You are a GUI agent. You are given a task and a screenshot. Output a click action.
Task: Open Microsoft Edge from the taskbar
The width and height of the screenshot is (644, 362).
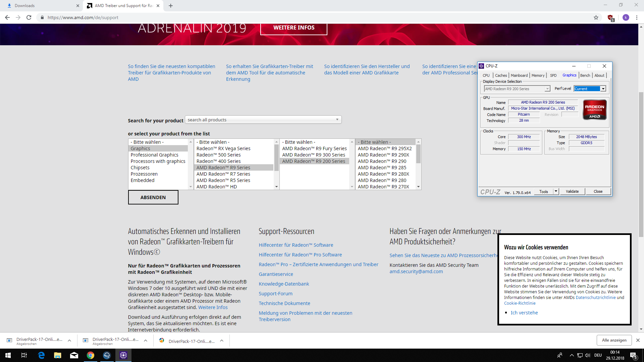41,355
